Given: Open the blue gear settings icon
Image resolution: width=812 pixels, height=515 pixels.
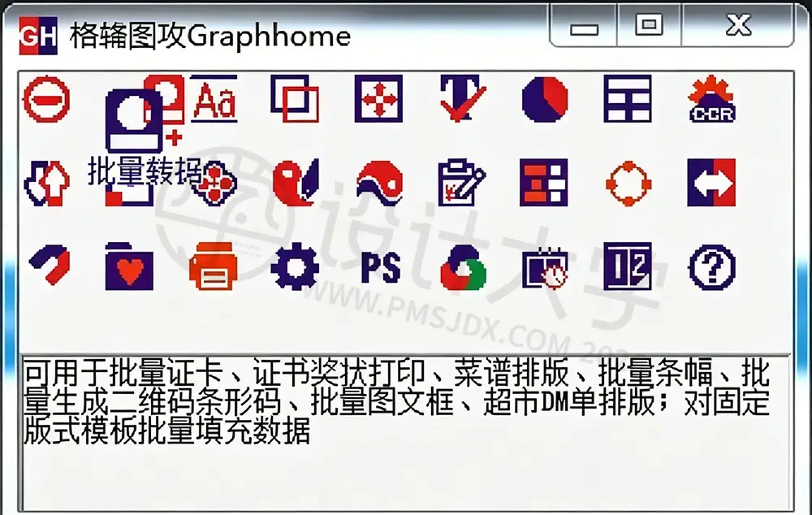Looking at the screenshot, I should tap(294, 266).
